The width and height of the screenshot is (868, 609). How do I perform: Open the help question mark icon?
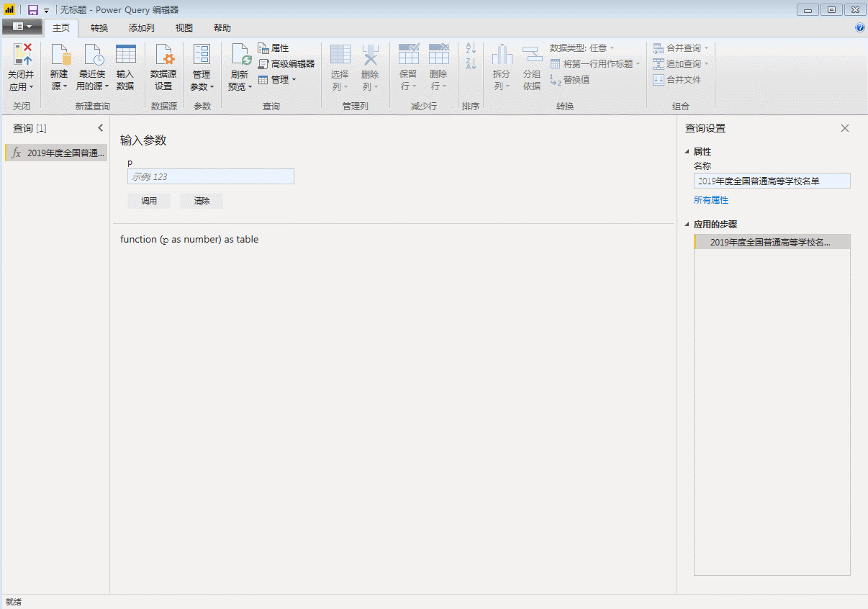pyautogui.click(x=859, y=27)
